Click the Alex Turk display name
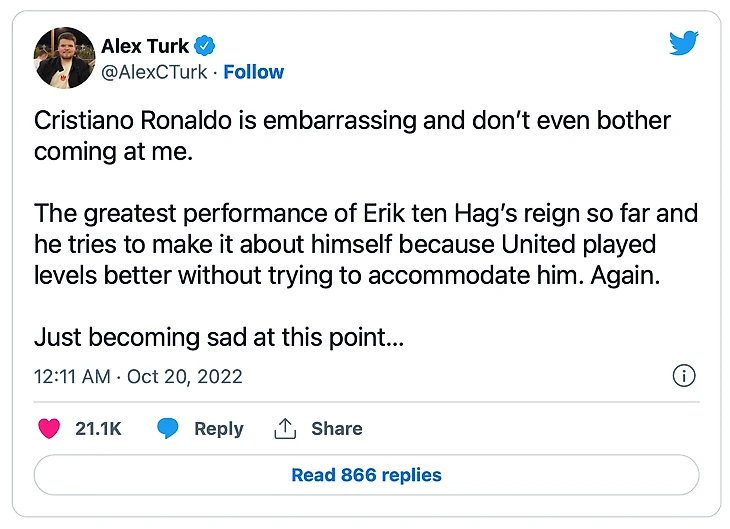The height and width of the screenshot is (529, 730). [x=145, y=47]
